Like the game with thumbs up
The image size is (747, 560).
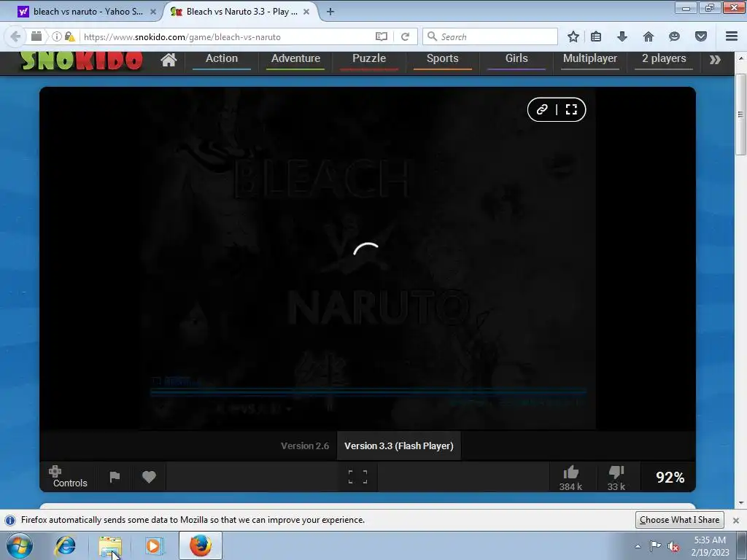tap(570, 478)
